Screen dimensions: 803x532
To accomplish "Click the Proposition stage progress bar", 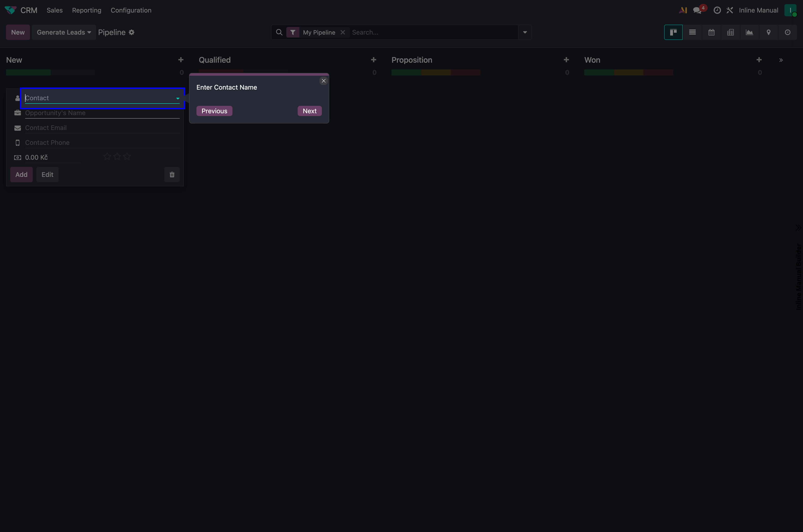I will coord(436,72).
